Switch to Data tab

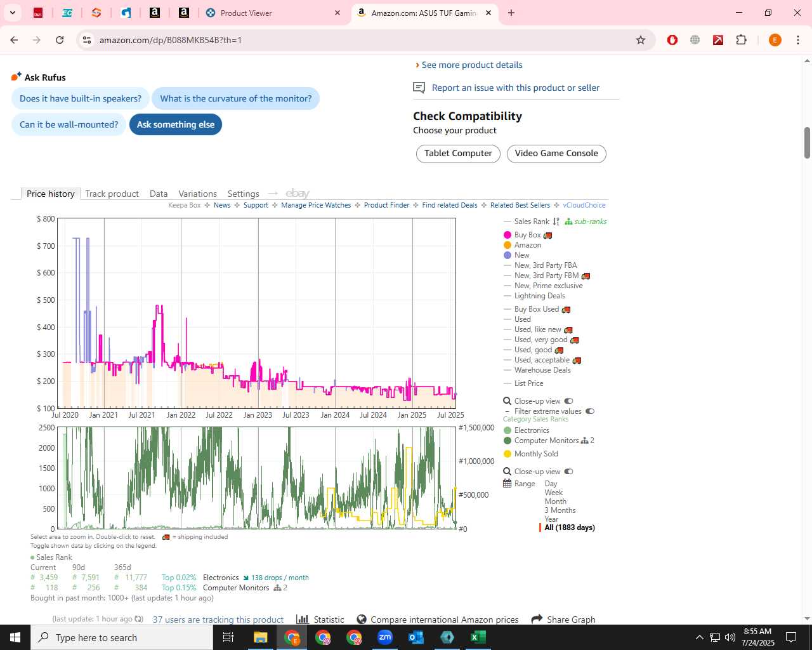pos(159,194)
